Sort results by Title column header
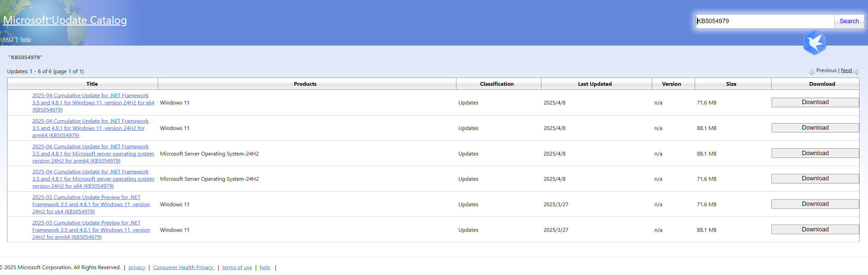 click(x=92, y=84)
